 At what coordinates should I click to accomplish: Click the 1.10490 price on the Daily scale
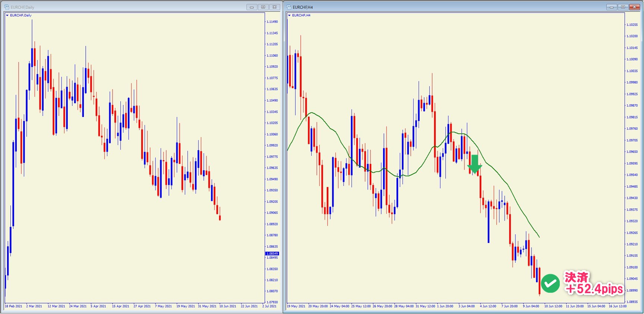(x=272, y=101)
